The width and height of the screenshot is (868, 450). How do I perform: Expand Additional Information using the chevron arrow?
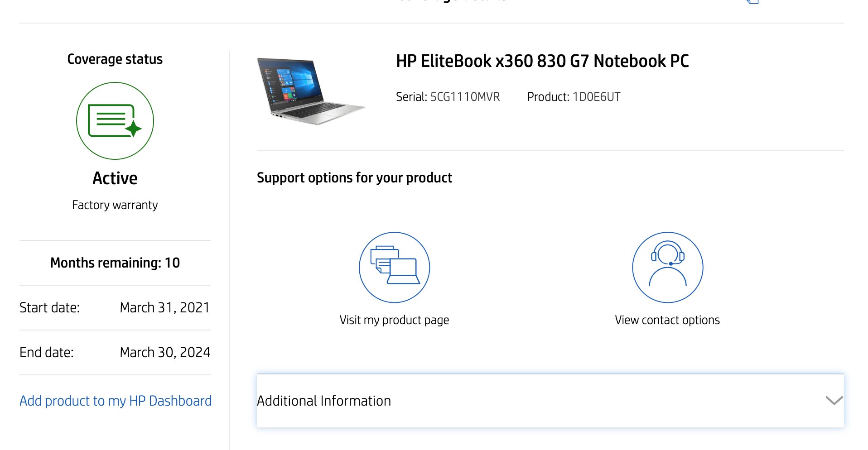(x=834, y=401)
